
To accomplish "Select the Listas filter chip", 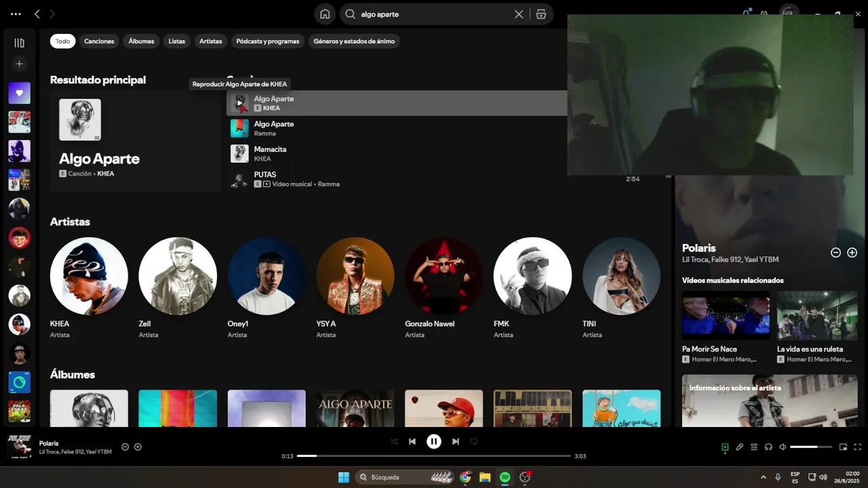I will point(176,41).
